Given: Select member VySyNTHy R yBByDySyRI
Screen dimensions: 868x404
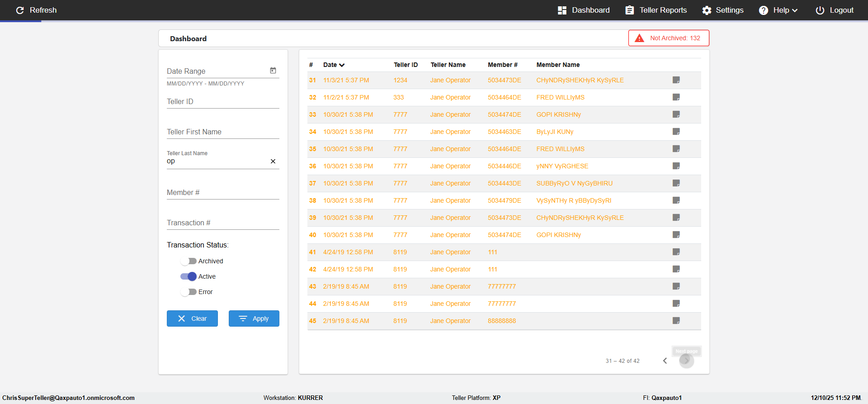Looking at the screenshot, I should pyautogui.click(x=574, y=200).
